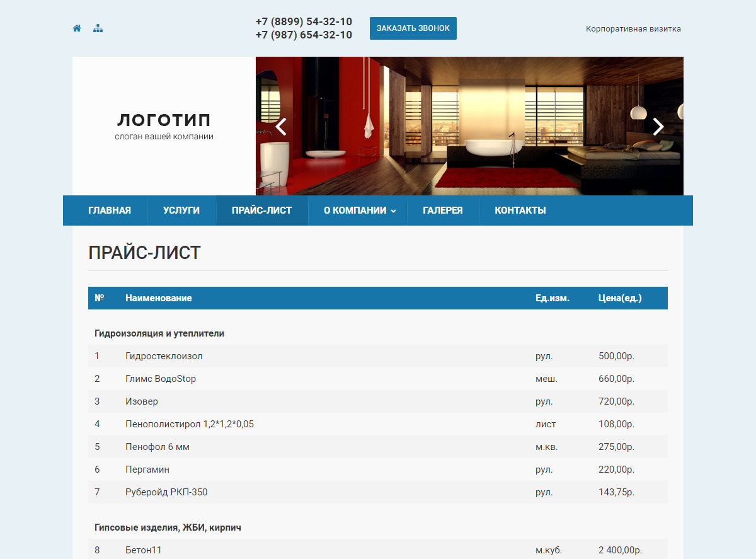Image resolution: width=756 pixels, height=559 pixels.
Task: Click the Наименование column header
Action: point(159,298)
